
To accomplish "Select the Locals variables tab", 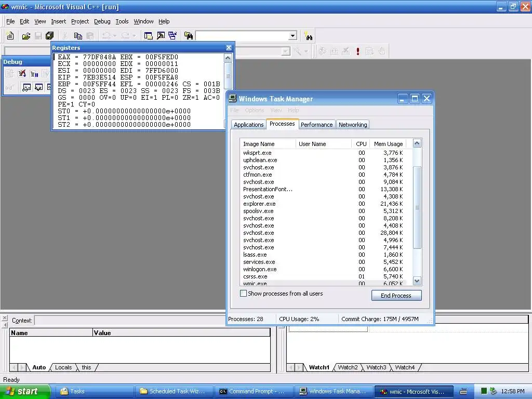I will pyautogui.click(x=63, y=367).
